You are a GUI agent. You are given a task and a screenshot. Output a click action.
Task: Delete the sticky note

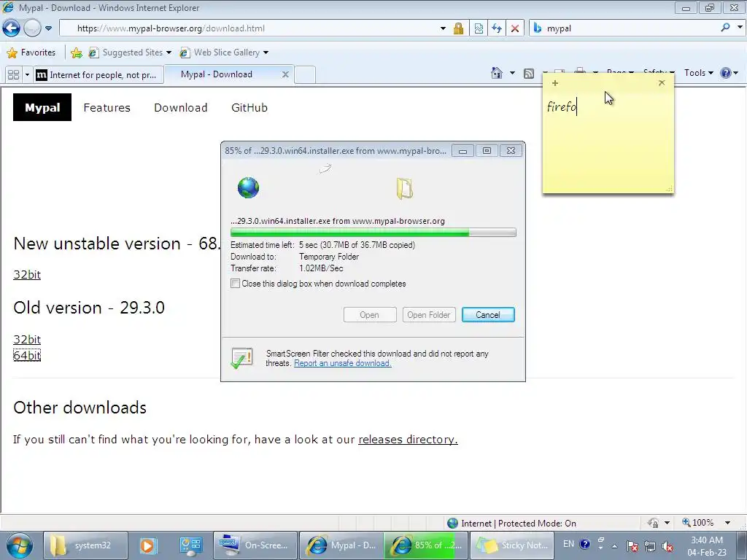click(x=662, y=83)
